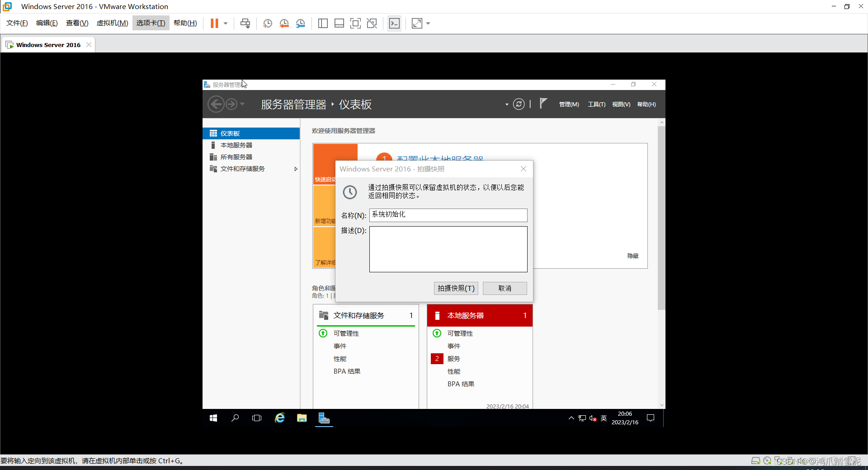Image resolution: width=868 pixels, height=470 pixels.
Task: Select 本地服务器 in the sidebar
Action: (x=251, y=145)
